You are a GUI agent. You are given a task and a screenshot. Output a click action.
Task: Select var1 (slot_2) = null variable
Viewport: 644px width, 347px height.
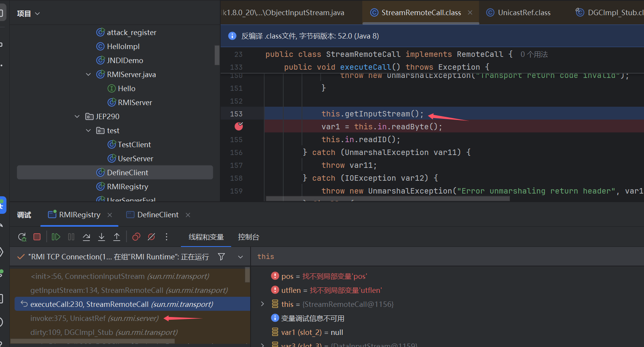coord(307,332)
